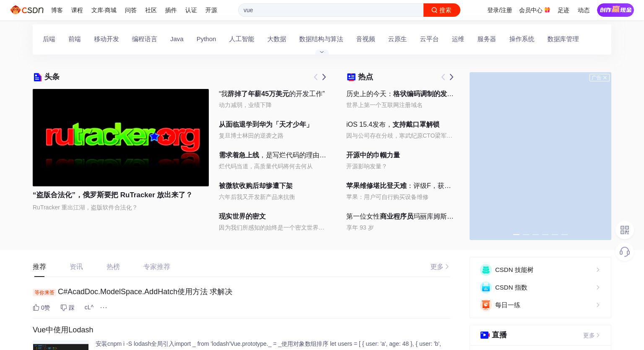Open 社区 in top navigation
644x350 pixels.
tap(151, 10)
